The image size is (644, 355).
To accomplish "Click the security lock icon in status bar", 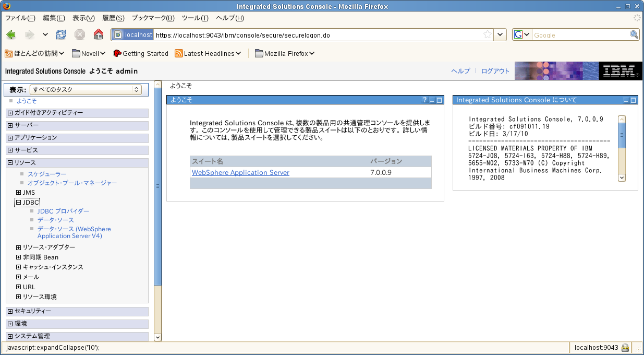I will point(625,348).
